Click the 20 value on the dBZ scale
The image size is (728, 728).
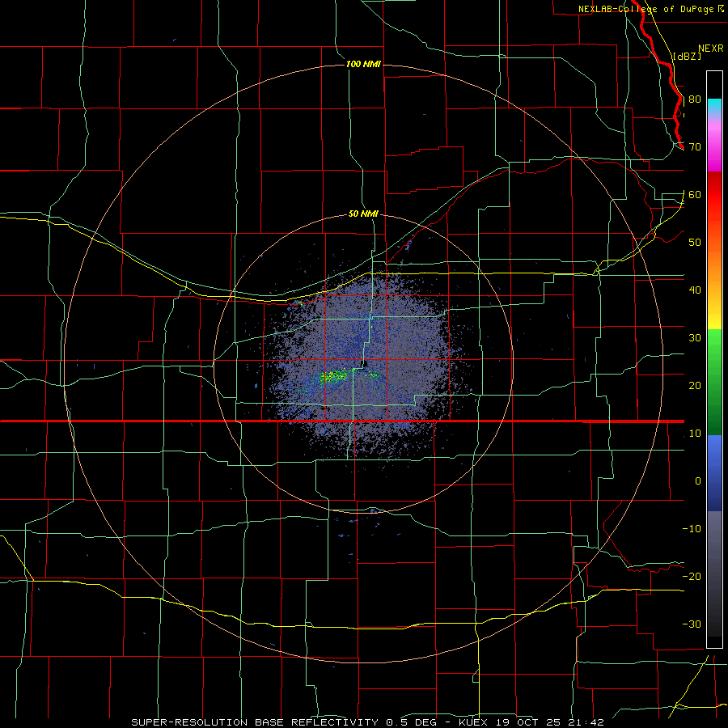coord(695,386)
